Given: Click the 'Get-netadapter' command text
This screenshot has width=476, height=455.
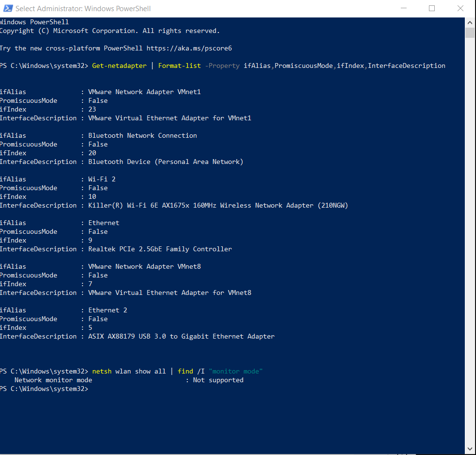Looking at the screenshot, I should 119,65.
